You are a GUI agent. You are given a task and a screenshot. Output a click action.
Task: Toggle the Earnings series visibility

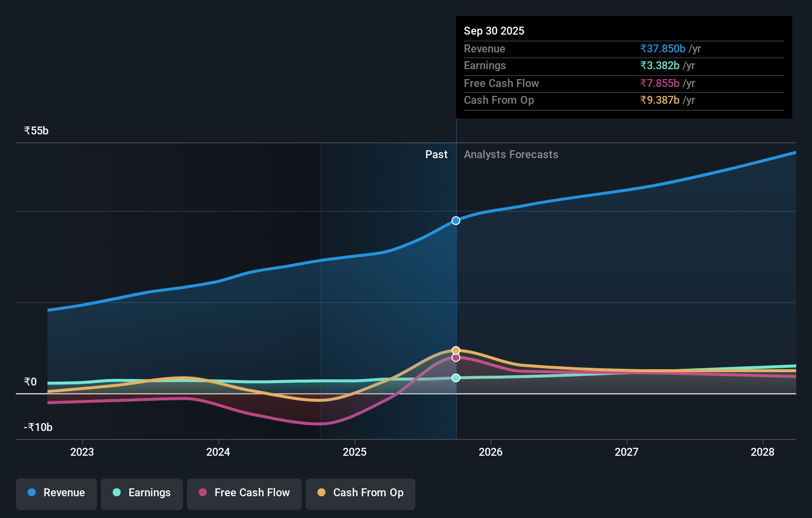click(x=141, y=493)
